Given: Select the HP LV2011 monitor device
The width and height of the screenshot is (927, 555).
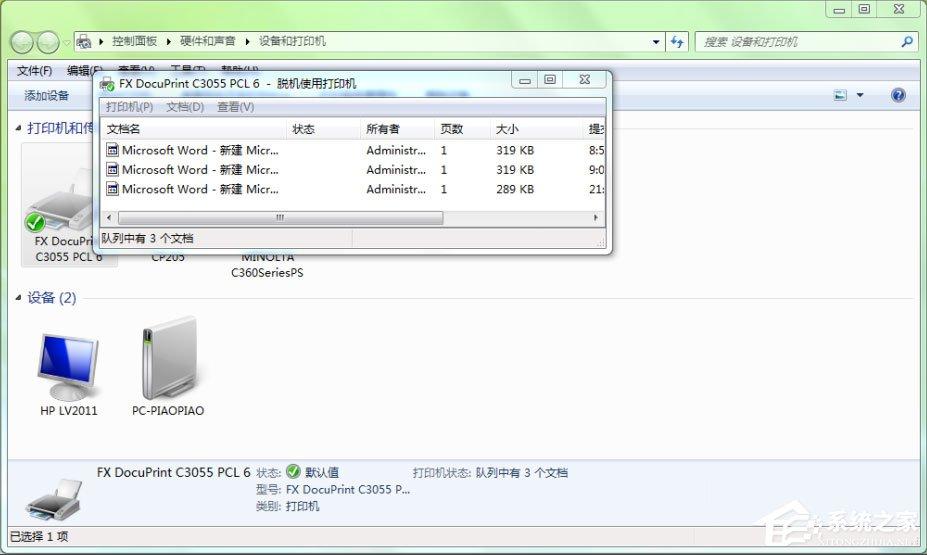Looking at the screenshot, I should pyautogui.click(x=68, y=367).
